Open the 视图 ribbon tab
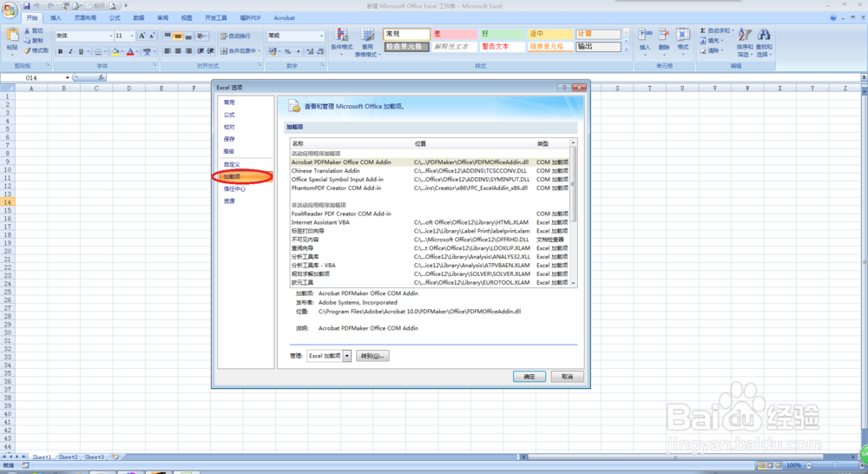The width and height of the screenshot is (868, 474). (x=187, y=18)
